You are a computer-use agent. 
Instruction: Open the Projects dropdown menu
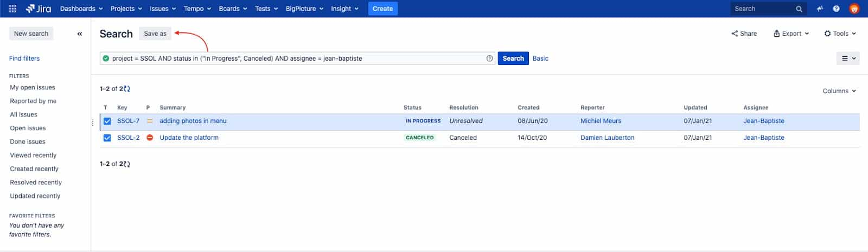126,9
